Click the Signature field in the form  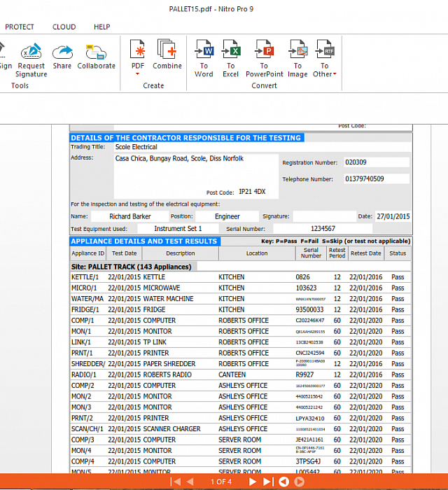point(324,216)
